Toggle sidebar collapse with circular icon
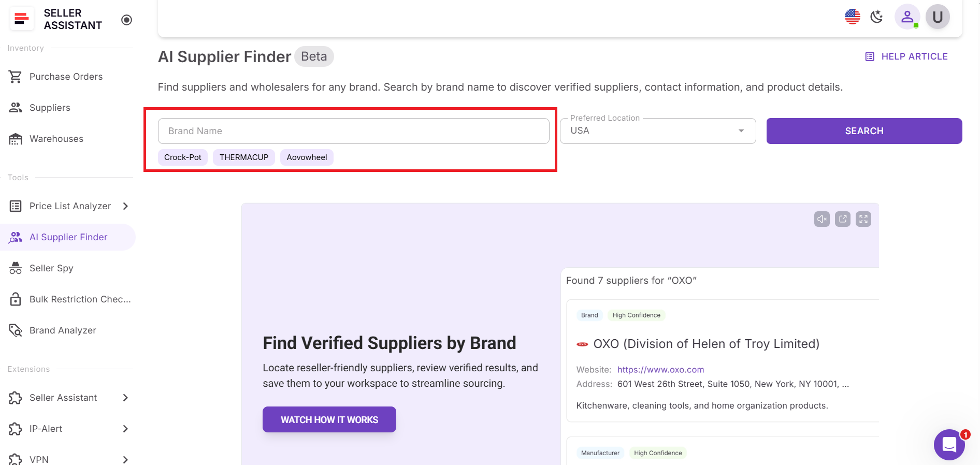This screenshot has height=465, width=980. pos(126,20)
